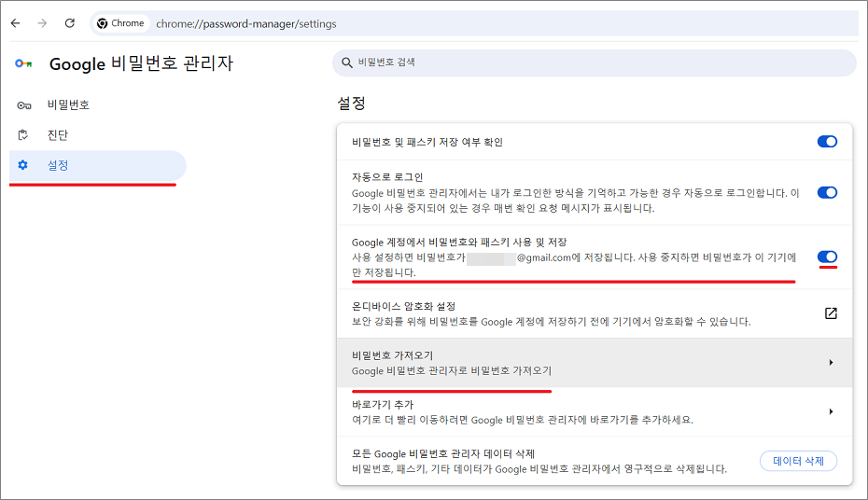Click the browser forward arrow

click(42, 23)
